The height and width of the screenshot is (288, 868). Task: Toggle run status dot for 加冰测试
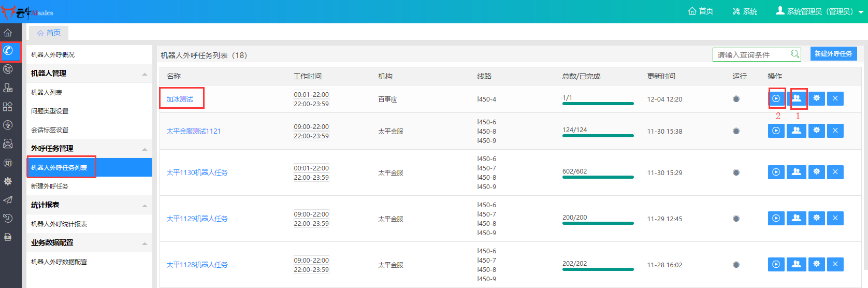pyautogui.click(x=736, y=99)
